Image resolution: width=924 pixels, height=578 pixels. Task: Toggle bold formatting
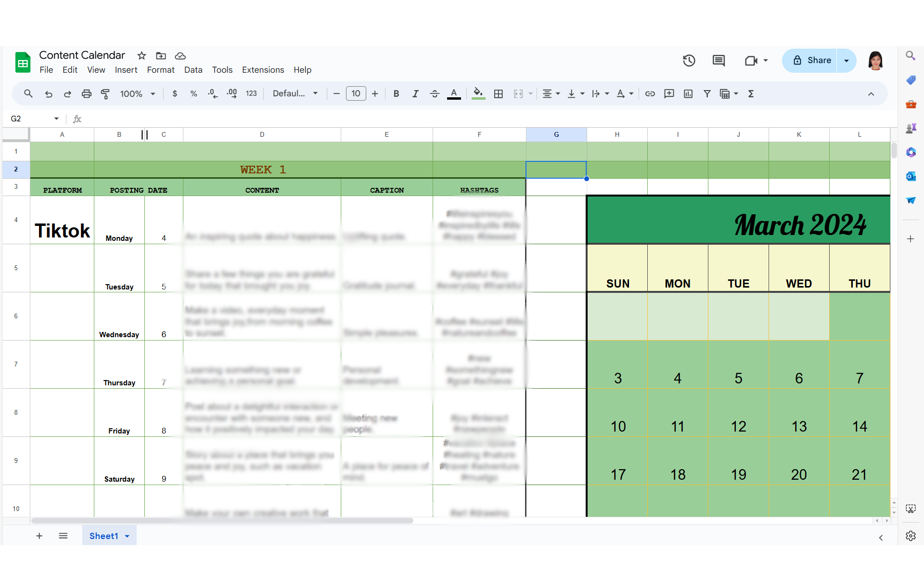click(x=396, y=94)
